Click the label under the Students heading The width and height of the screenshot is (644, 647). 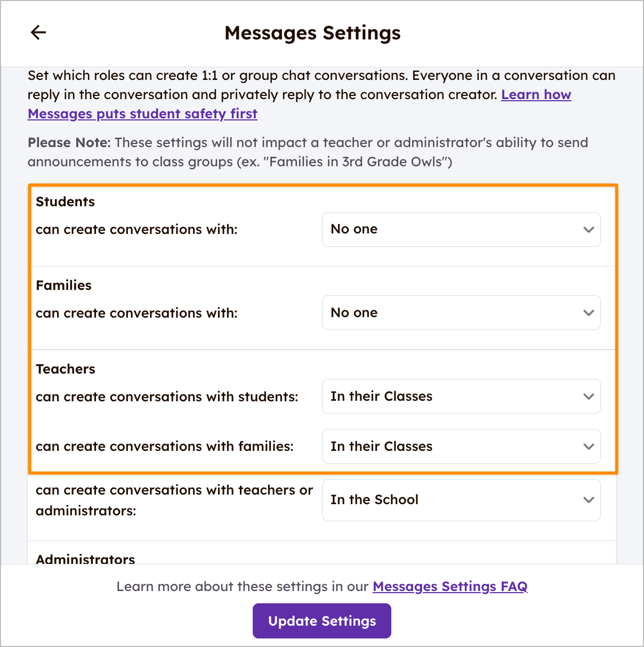click(x=136, y=230)
